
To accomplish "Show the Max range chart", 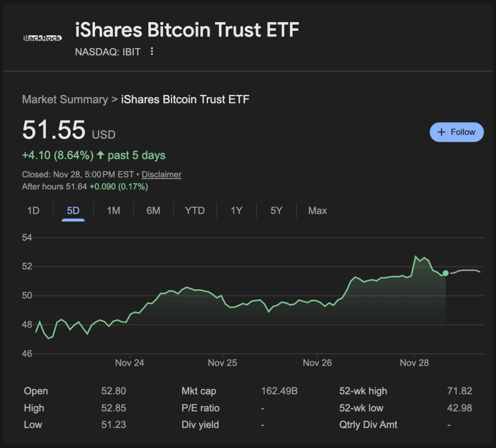I will click(x=317, y=210).
